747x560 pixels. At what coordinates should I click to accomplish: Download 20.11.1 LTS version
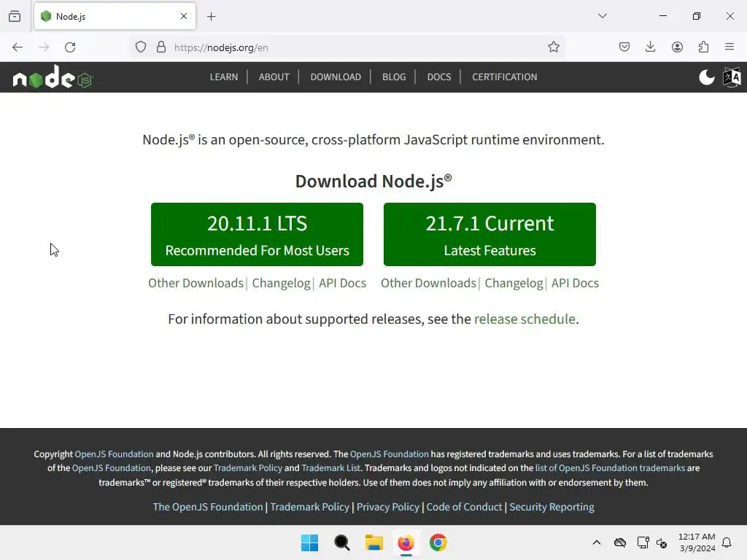(258, 234)
